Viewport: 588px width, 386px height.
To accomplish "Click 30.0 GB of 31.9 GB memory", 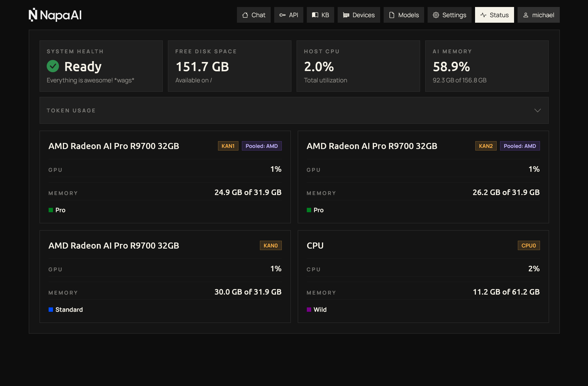I will coord(248,292).
